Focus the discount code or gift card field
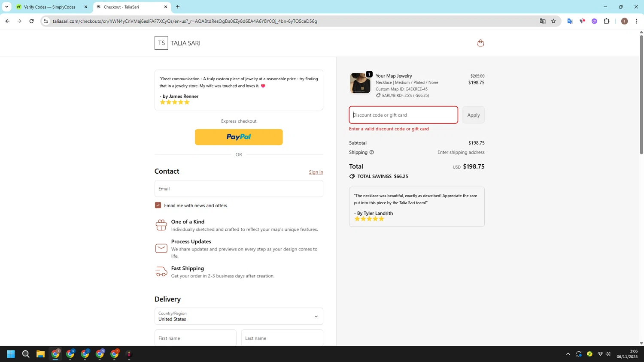The image size is (644, 362). coord(404,115)
